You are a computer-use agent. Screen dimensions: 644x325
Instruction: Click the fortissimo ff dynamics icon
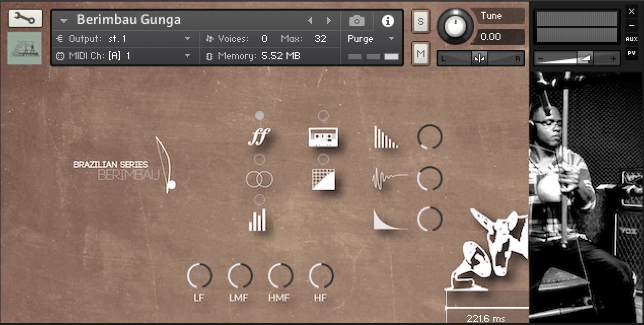pos(259,137)
